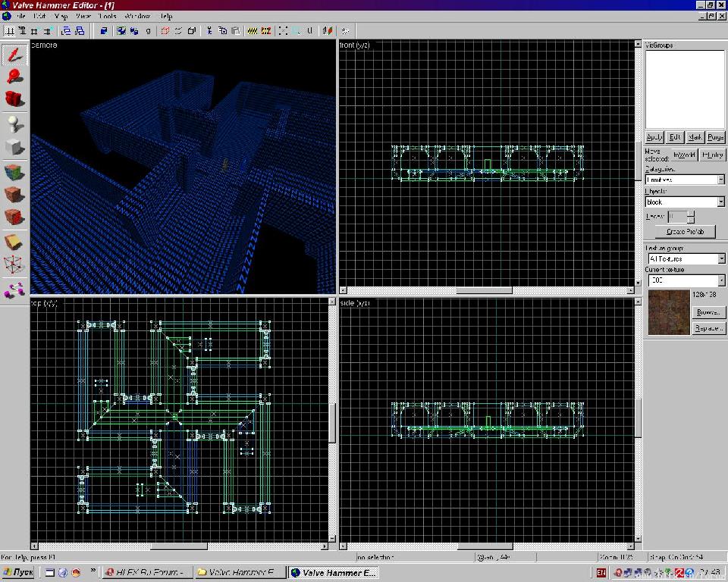Select the Magnify tool
Image resolution: width=728 pixels, height=582 pixels.
15,76
